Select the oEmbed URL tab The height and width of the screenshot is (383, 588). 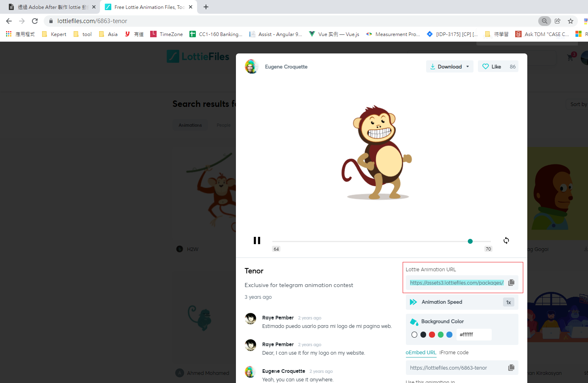click(421, 353)
